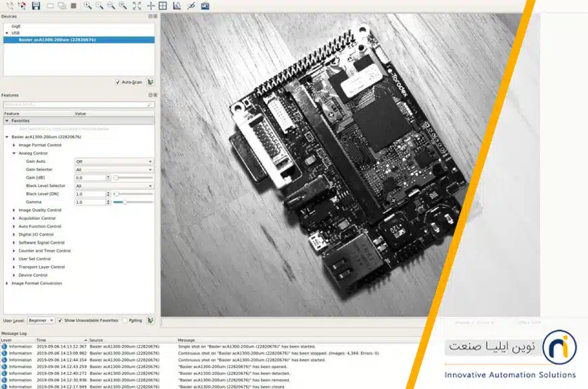Adjust the Gamma slider
This screenshot has height=389, width=588.
pyautogui.click(x=134, y=203)
